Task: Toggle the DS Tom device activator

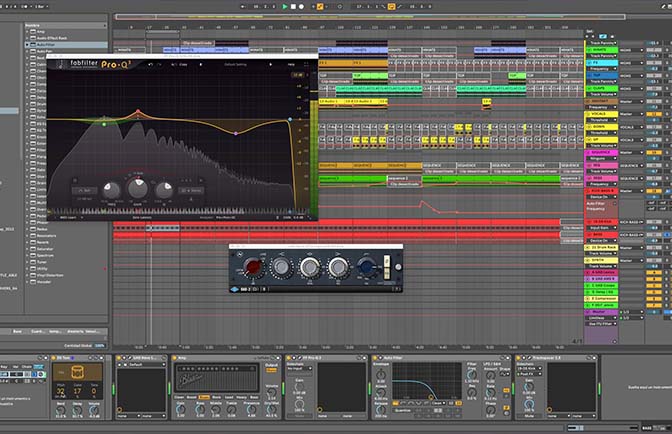Action: pyautogui.click(x=54, y=358)
